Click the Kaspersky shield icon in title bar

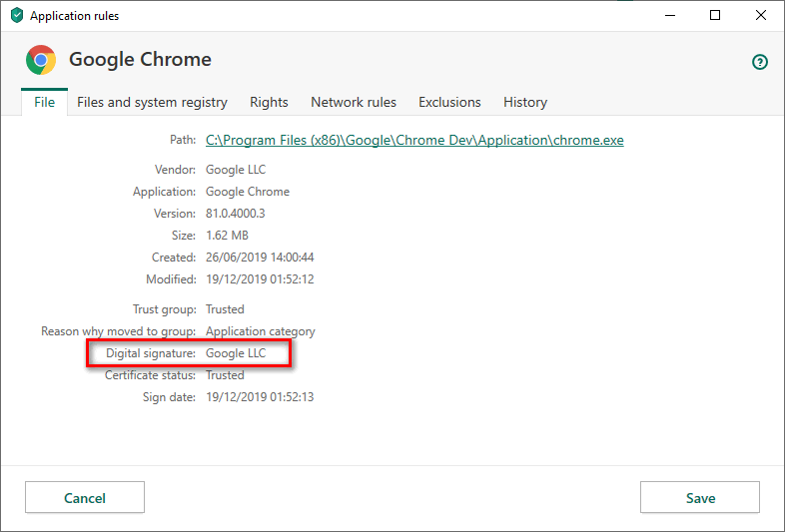pos(16,16)
